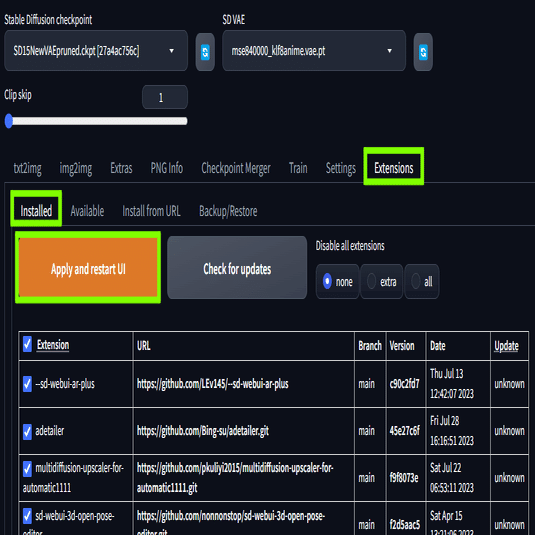The height and width of the screenshot is (535, 535).
Task: Switch to the txt2img tab
Action: pos(27,168)
